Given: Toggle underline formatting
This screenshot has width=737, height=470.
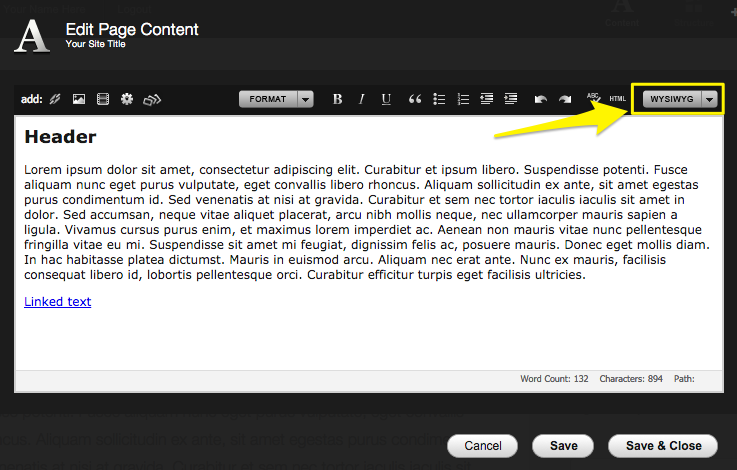Looking at the screenshot, I should (386, 99).
